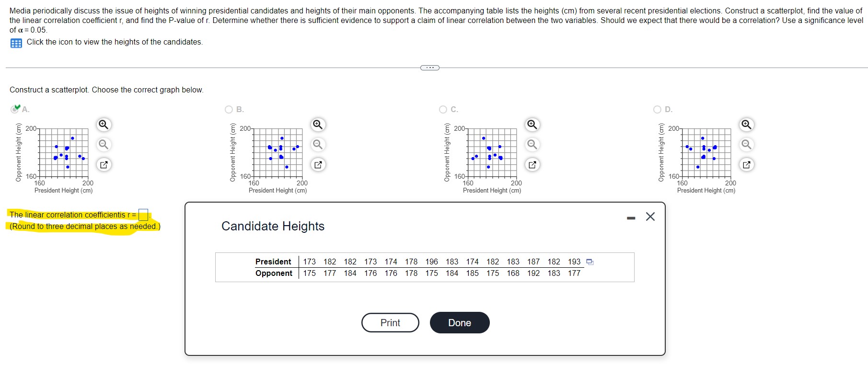Select the radio button for scatterplot B
868x365 pixels.
[x=229, y=109]
